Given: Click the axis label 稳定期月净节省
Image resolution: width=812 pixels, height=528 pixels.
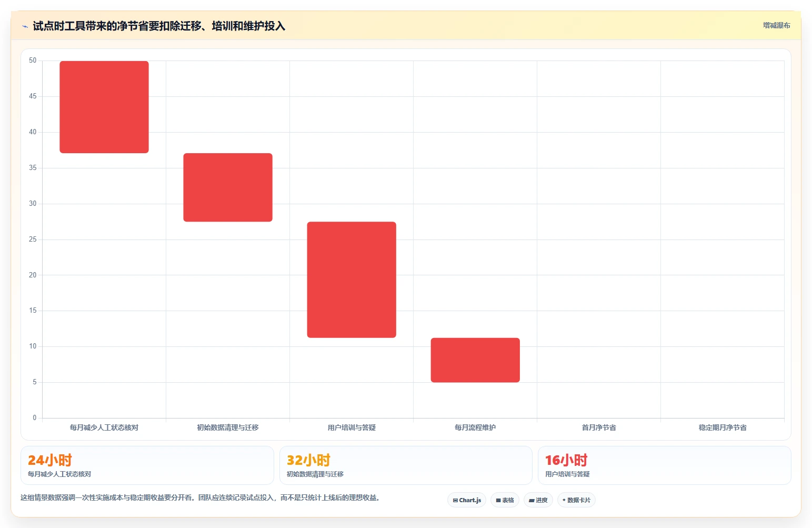Looking at the screenshot, I should (x=723, y=427).
